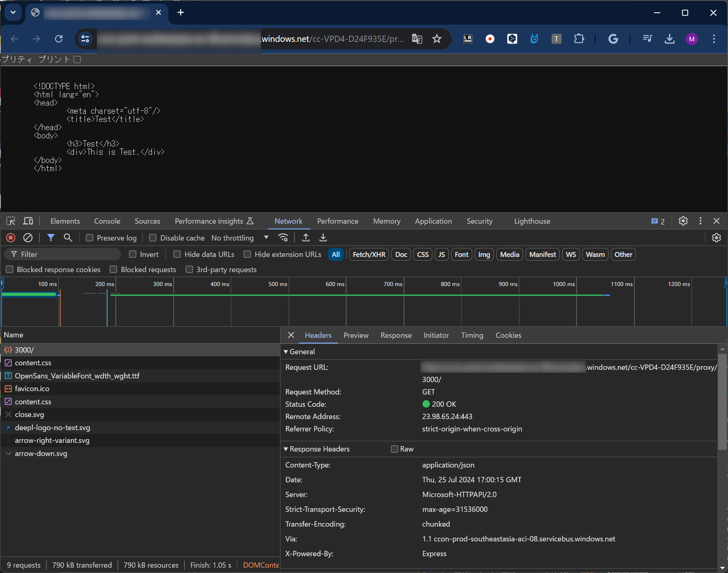Screen dimensions: 728x573
Task: Export HAR with the download arrow icon
Action: coord(323,238)
